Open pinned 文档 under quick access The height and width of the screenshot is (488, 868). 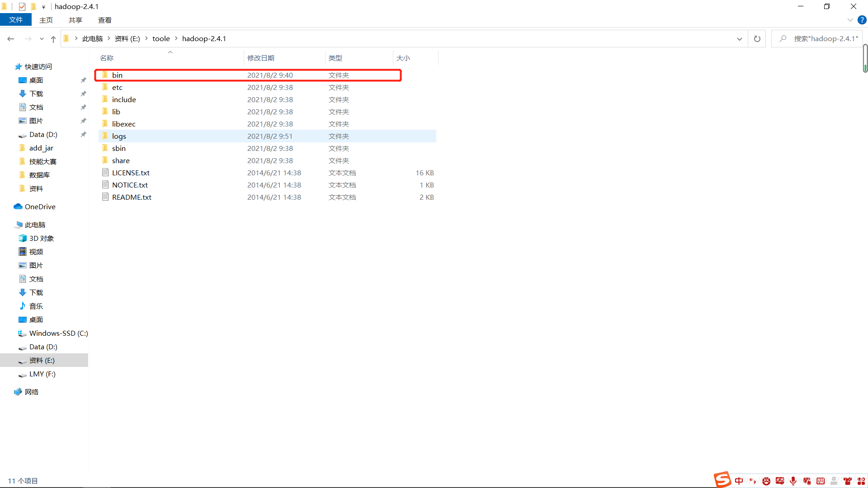(36, 107)
